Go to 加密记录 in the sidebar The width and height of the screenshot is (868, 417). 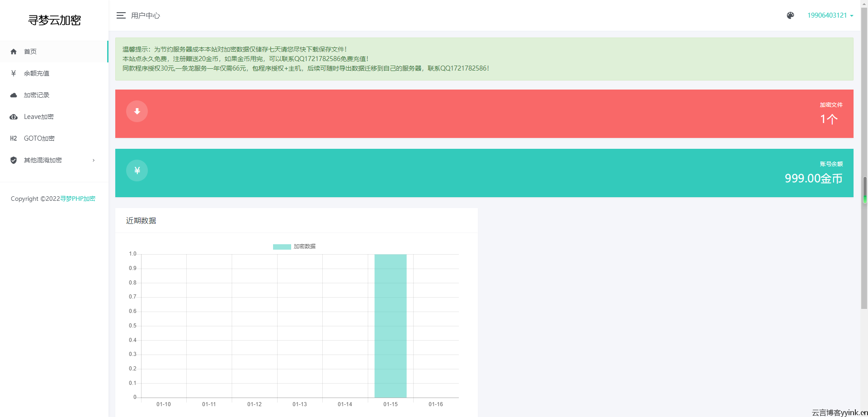point(37,95)
